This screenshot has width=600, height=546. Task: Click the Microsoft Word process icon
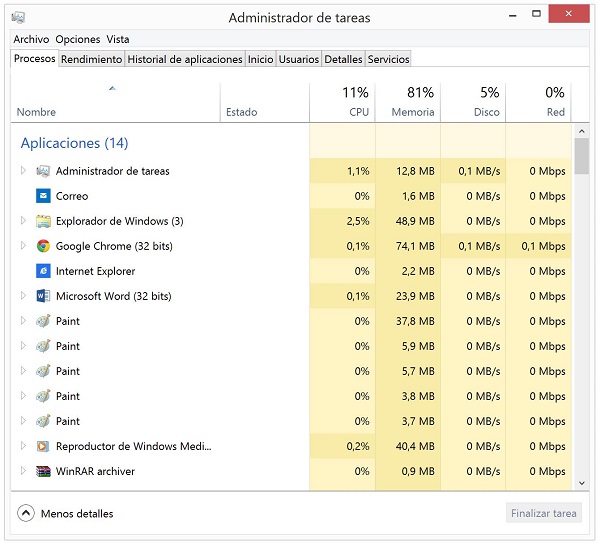click(43, 296)
